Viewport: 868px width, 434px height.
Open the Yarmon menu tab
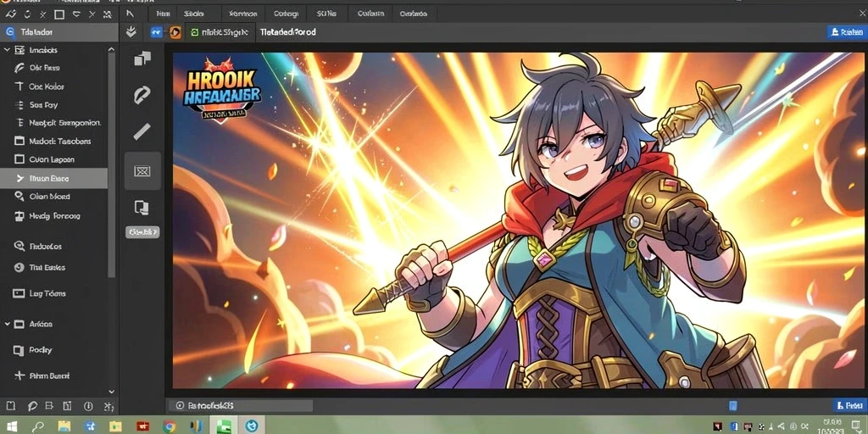pos(242,14)
